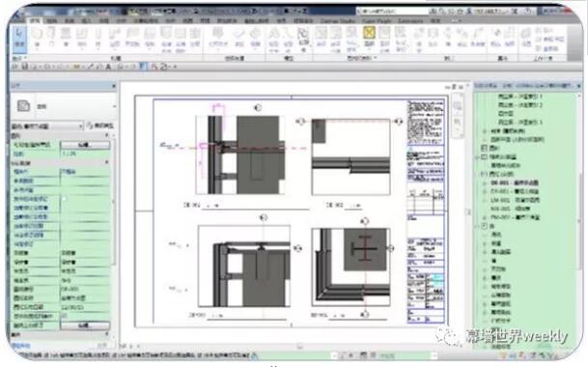Collapse the Sheets node in Project Browser
This screenshot has height=367, width=588.
pos(484,174)
